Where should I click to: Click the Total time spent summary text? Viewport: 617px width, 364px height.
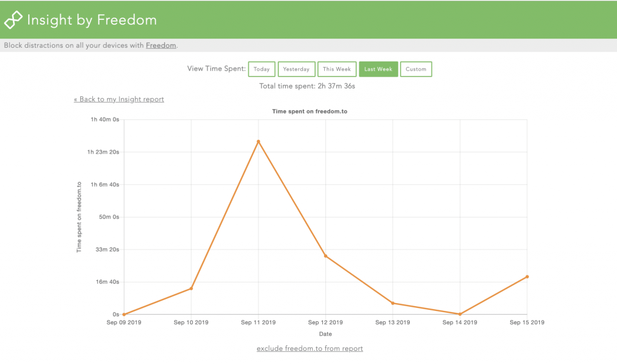point(310,86)
